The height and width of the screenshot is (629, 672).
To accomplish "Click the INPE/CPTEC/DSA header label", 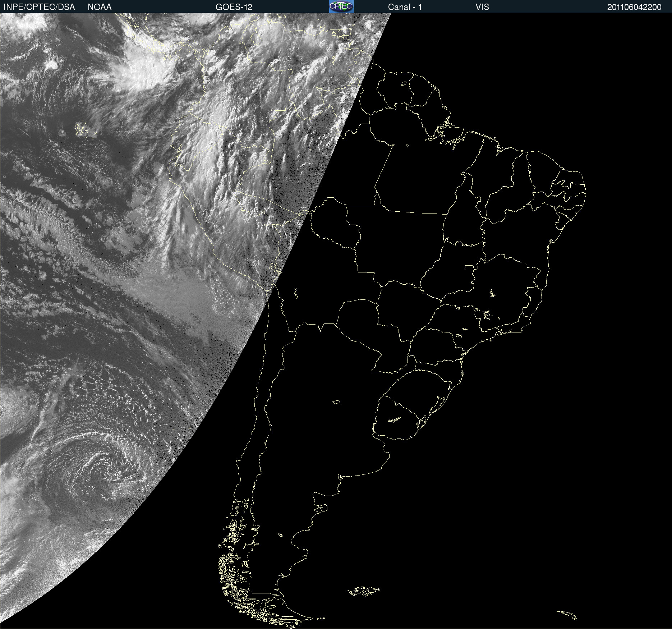I will click(39, 7).
